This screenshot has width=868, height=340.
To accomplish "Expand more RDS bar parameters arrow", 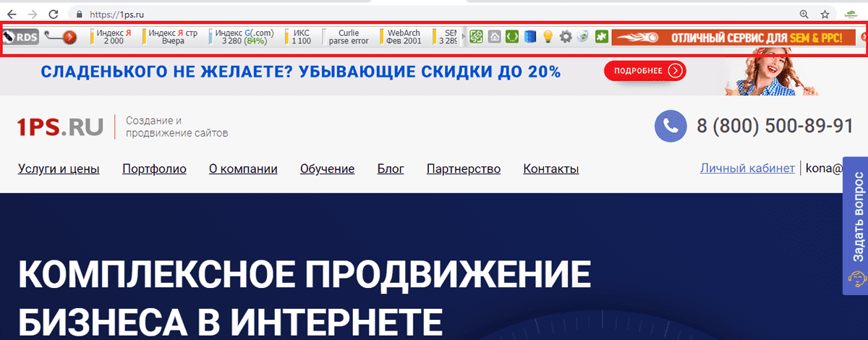I will point(464,37).
